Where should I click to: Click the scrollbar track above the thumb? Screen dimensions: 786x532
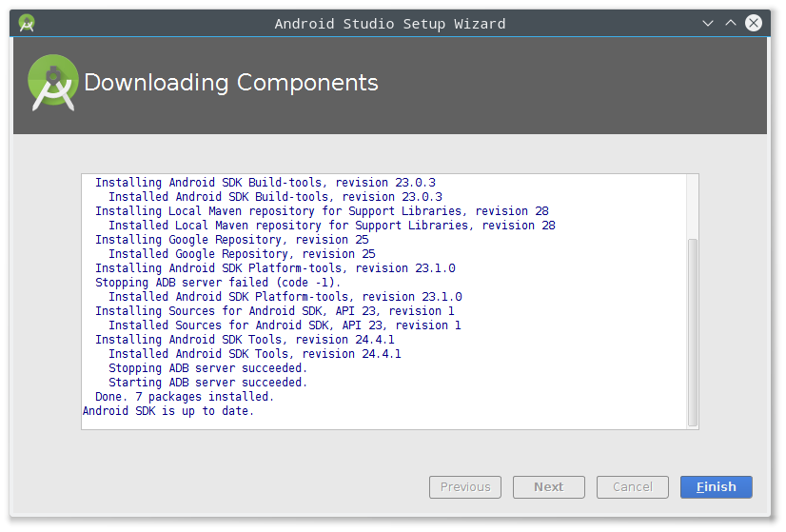[692, 207]
